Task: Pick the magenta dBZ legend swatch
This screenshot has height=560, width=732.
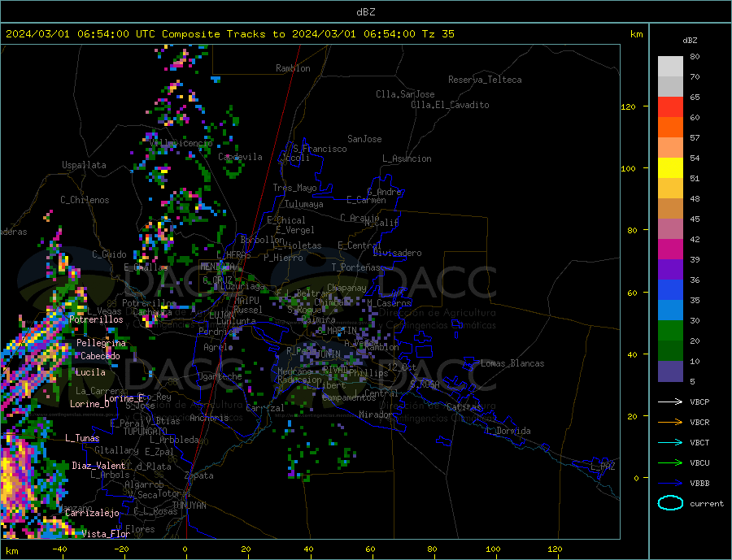Action: point(670,250)
